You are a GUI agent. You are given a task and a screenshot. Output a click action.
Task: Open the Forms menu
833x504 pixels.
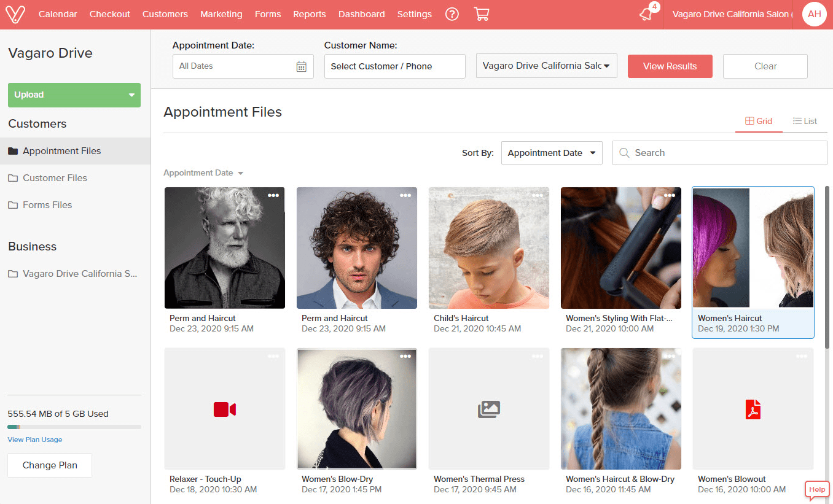click(268, 14)
